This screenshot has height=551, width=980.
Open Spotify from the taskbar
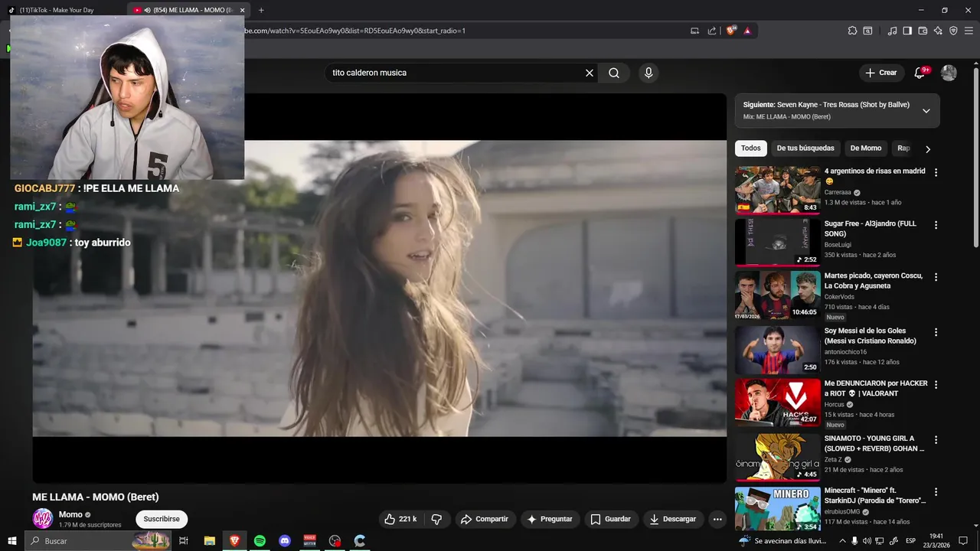pos(260,541)
